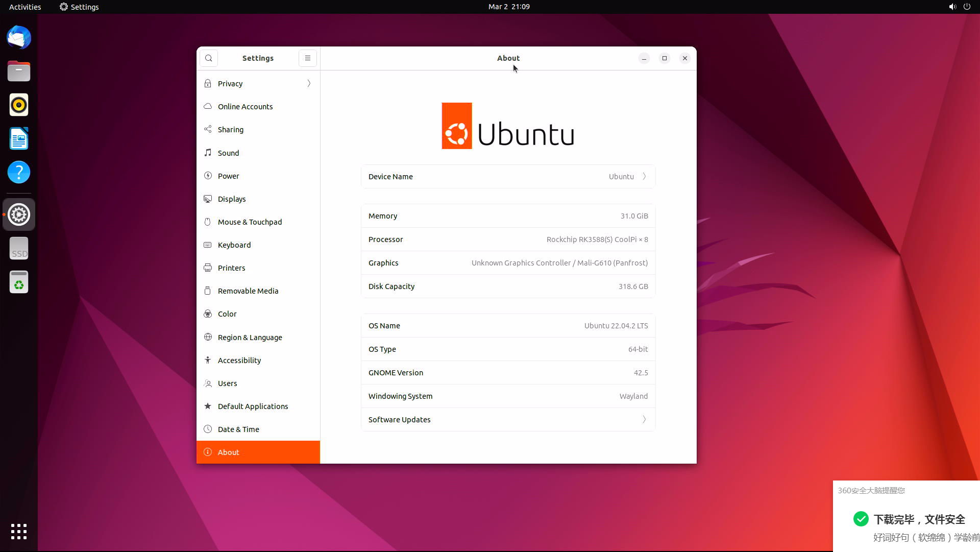Image resolution: width=980 pixels, height=552 pixels.
Task: Open the Settings hamburger menu
Action: click(308, 58)
